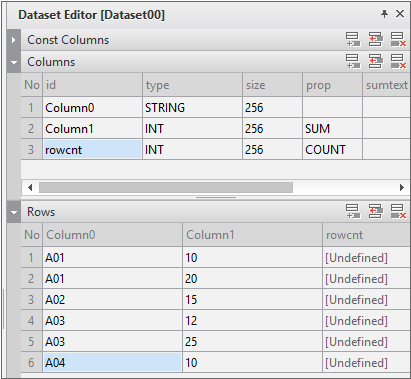This screenshot has height=379, width=411.
Task: Click the insert icon in Const Columns
Action: pyautogui.click(x=375, y=40)
